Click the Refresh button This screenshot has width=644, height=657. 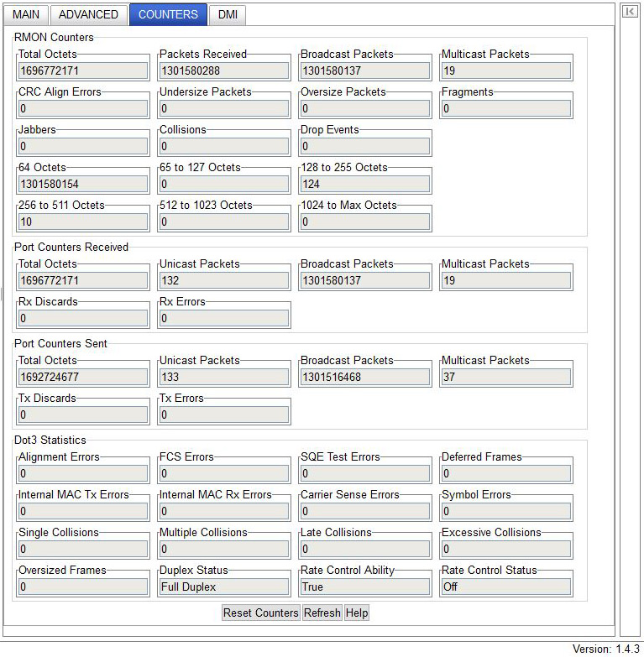(x=322, y=613)
